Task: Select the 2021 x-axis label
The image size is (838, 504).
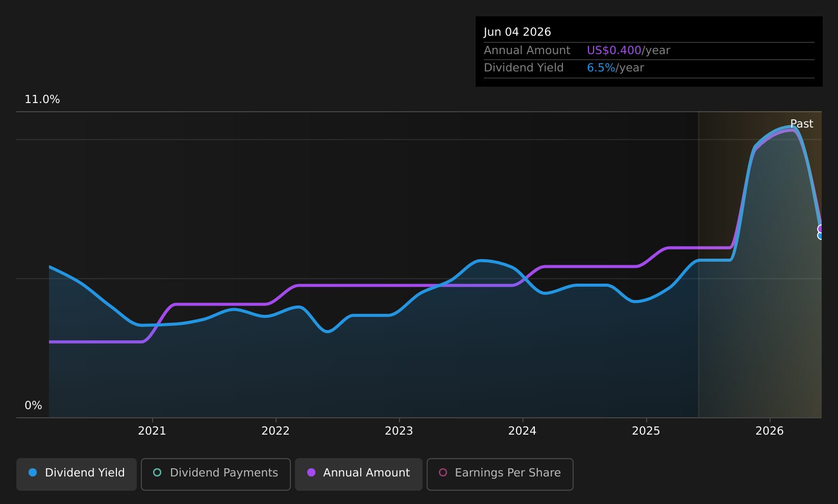Action: click(152, 431)
